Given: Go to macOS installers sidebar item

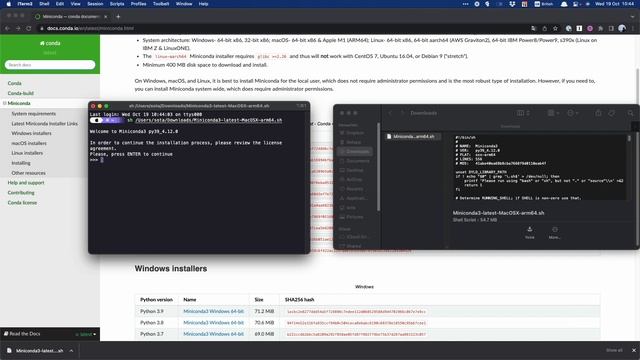Looking at the screenshot, I should (x=29, y=143).
